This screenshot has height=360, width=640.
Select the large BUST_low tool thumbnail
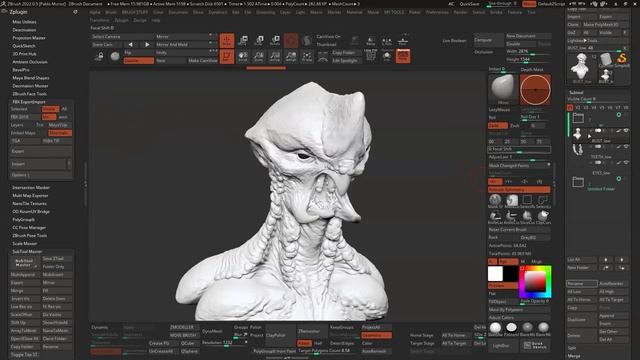[580, 67]
